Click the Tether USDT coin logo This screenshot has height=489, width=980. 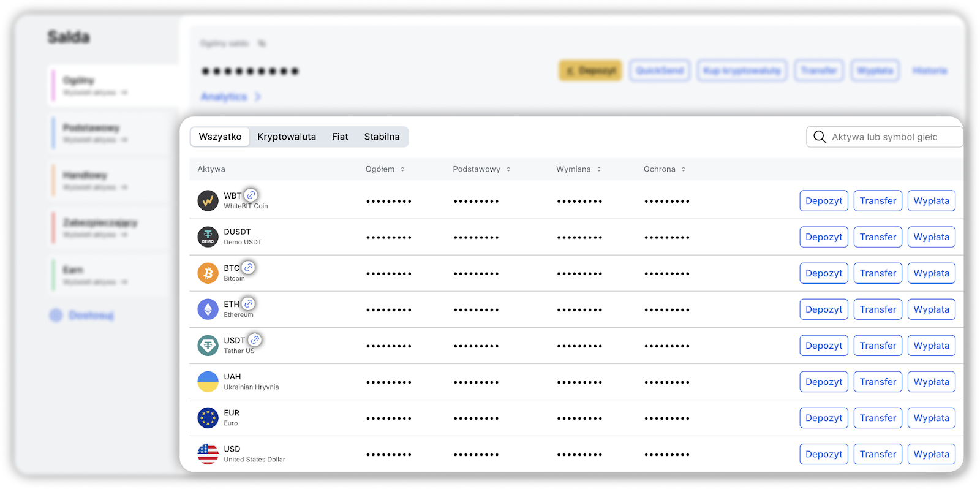point(208,345)
